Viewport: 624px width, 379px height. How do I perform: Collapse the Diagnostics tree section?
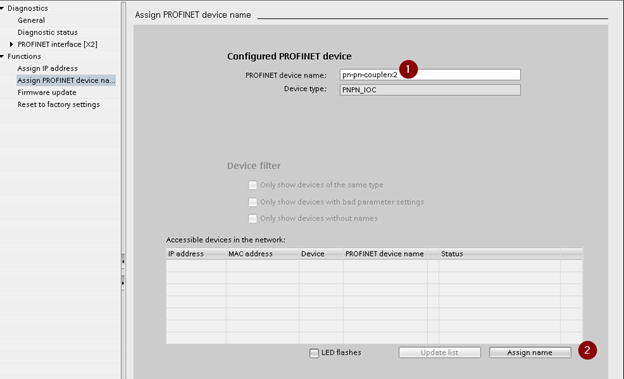pos(2,8)
